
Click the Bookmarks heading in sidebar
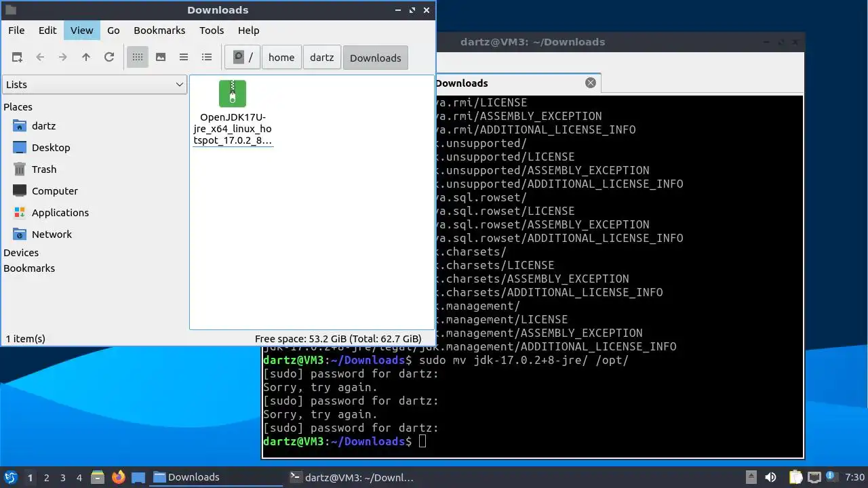[x=29, y=268]
